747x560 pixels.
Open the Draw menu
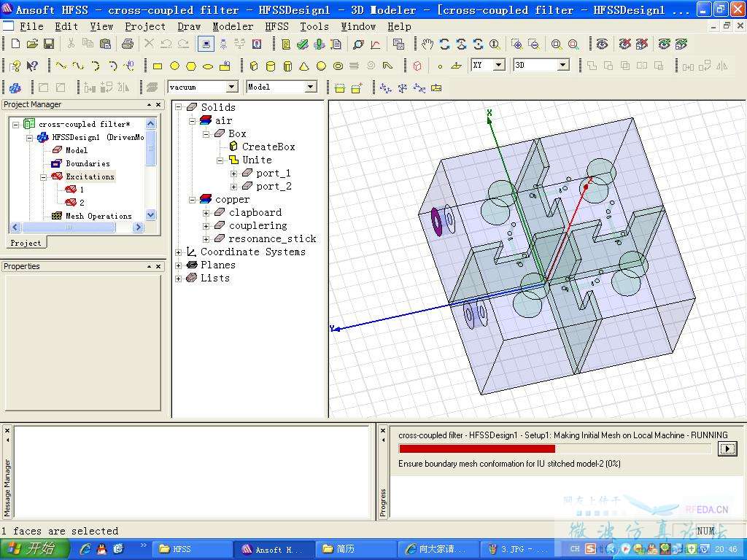(189, 27)
